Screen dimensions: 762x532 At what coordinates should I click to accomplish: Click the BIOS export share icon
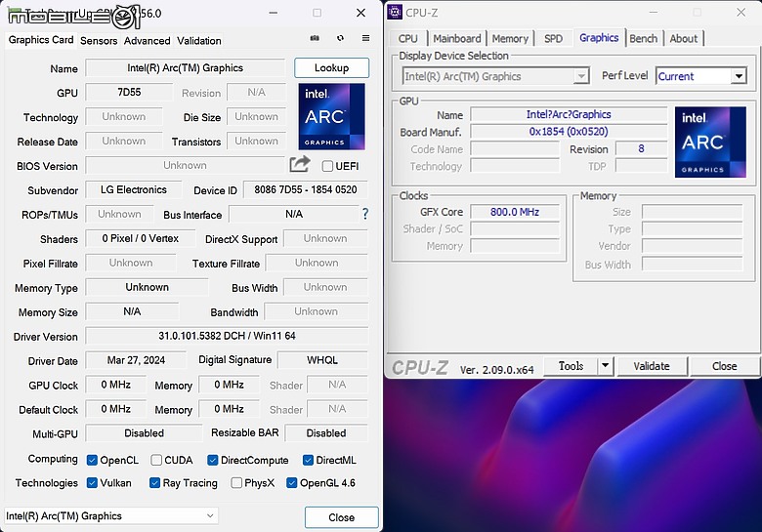pyautogui.click(x=300, y=165)
